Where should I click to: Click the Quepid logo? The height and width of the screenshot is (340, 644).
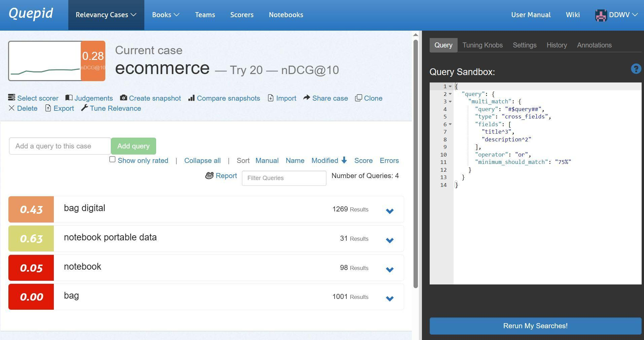pyautogui.click(x=31, y=13)
